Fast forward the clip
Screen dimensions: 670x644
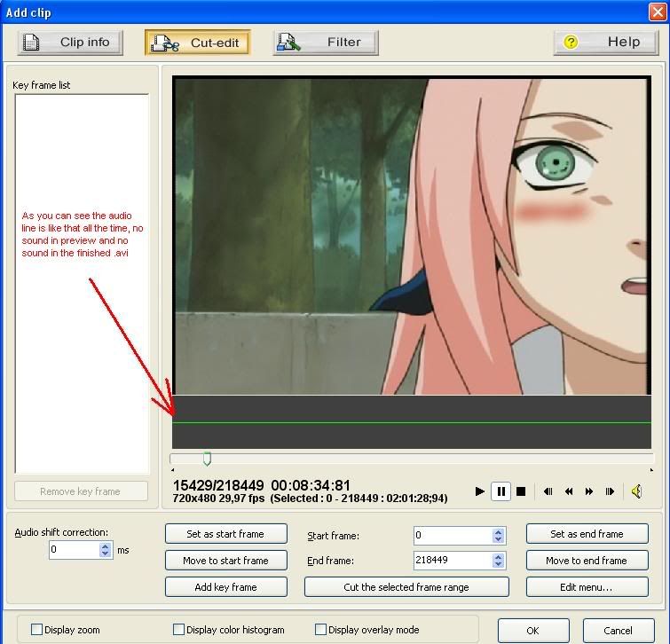click(x=589, y=491)
